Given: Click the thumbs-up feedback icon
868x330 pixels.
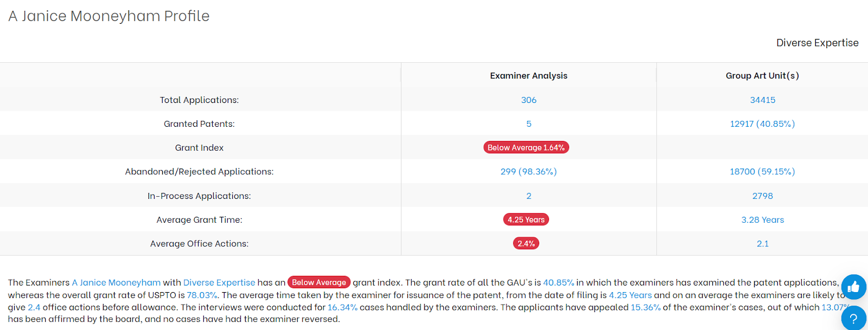Looking at the screenshot, I should pos(854,287).
